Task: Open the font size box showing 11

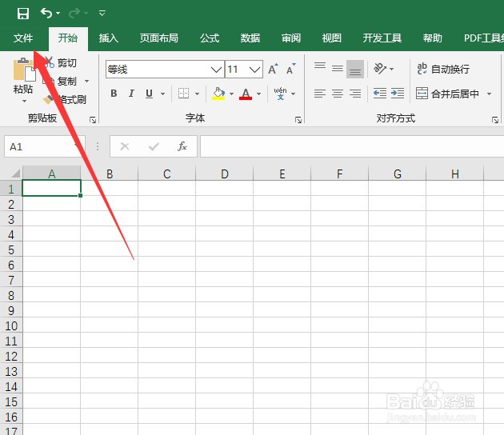Action: [244, 70]
